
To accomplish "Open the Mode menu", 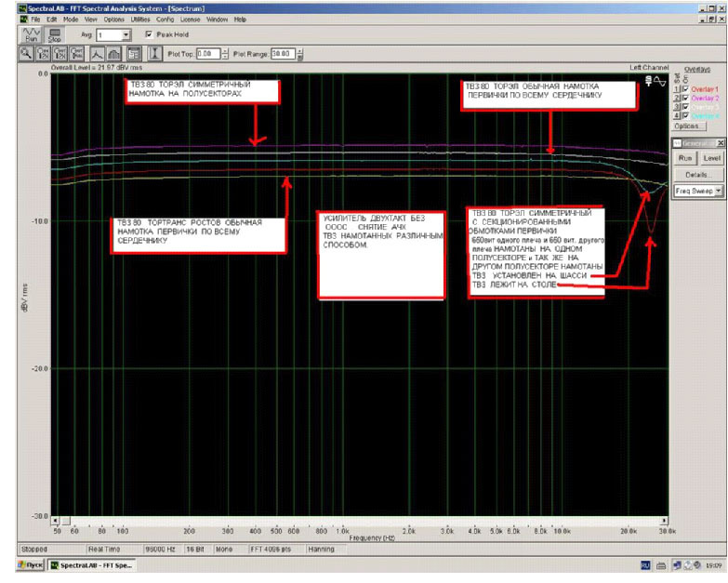I will click(x=71, y=20).
